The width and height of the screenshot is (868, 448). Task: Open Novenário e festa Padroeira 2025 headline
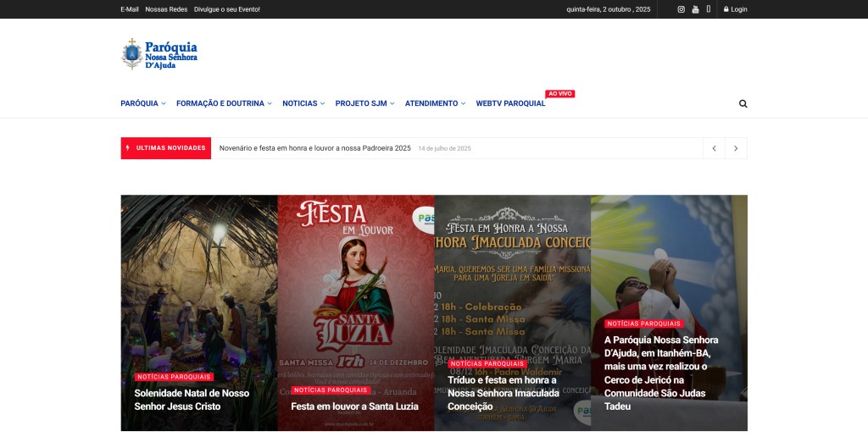click(314, 148)
